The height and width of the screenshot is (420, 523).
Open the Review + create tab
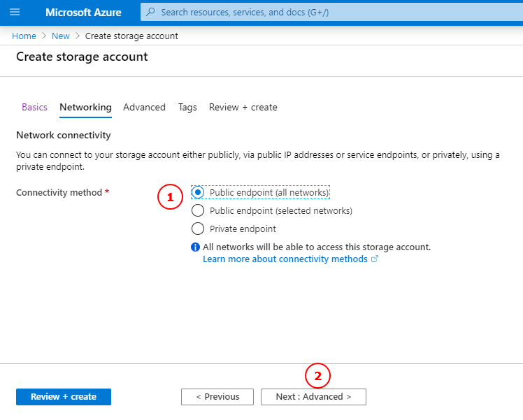(243, 107)
